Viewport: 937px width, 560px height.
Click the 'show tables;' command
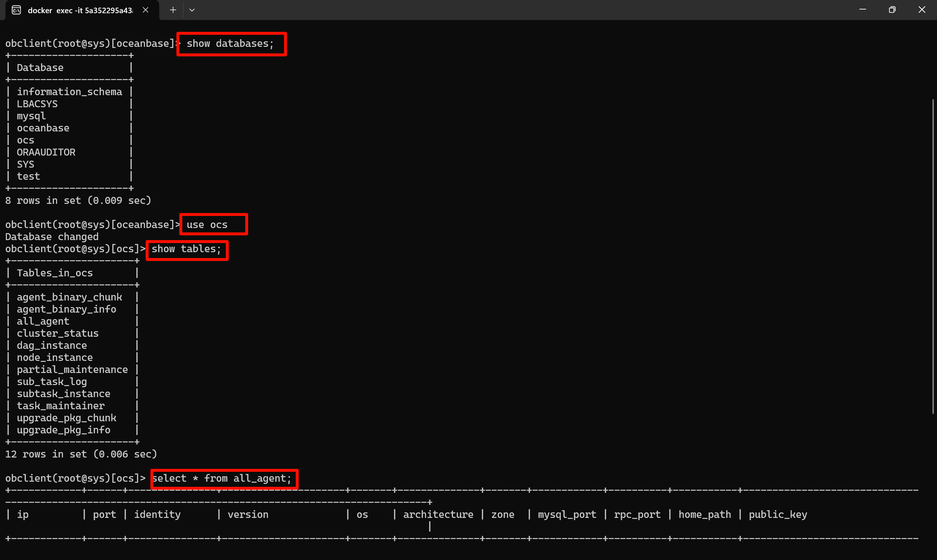pyautogui.click(x=186, y=249)
